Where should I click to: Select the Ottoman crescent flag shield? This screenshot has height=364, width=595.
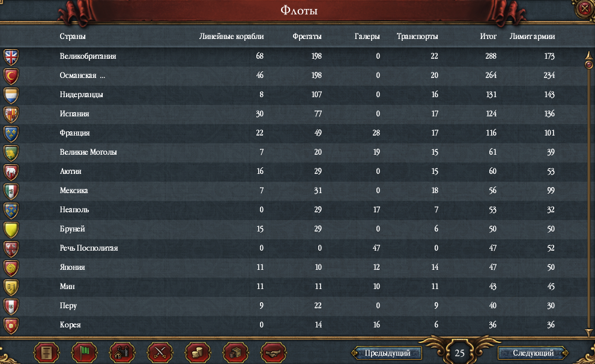click(11, 76)
